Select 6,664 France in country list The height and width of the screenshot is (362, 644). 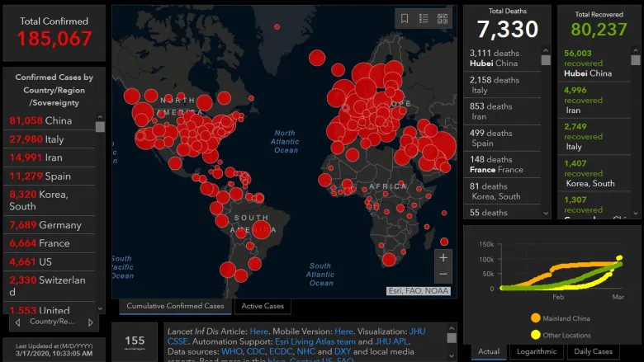click(50, 243)
